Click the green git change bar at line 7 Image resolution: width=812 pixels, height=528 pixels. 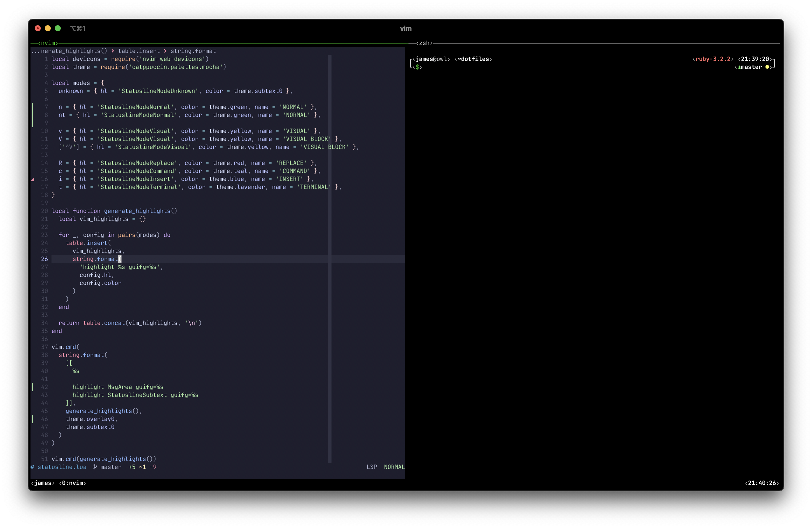coord(33,107)
